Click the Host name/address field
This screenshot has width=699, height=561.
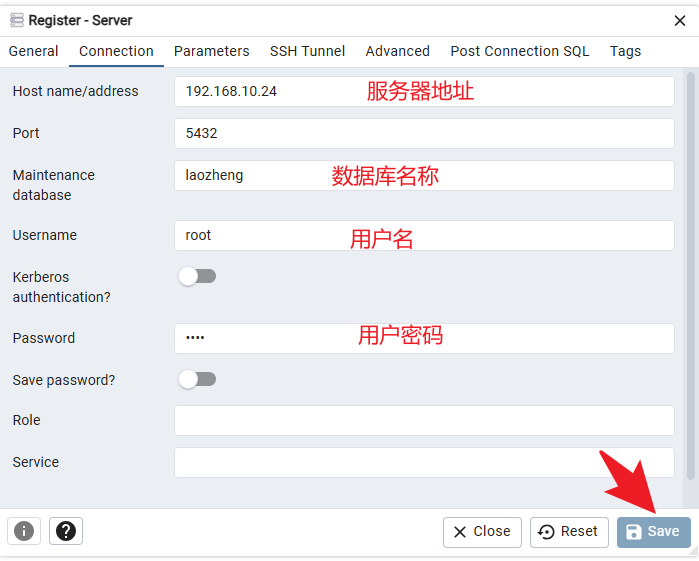point(424,91)
